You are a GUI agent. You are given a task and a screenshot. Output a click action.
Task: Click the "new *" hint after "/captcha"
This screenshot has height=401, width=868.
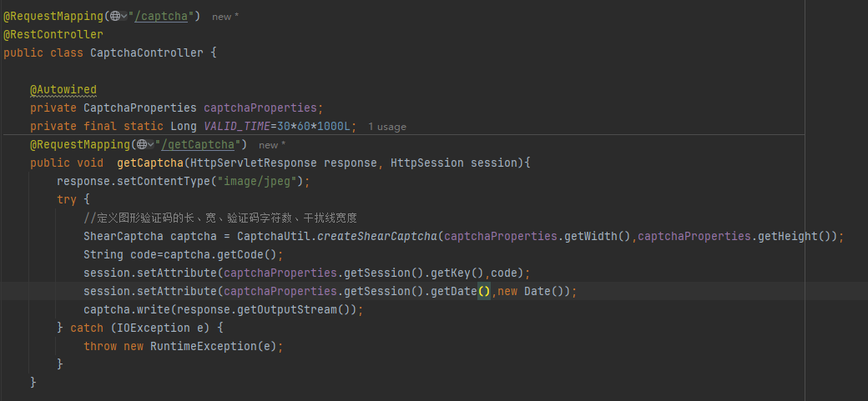[225, 17]
